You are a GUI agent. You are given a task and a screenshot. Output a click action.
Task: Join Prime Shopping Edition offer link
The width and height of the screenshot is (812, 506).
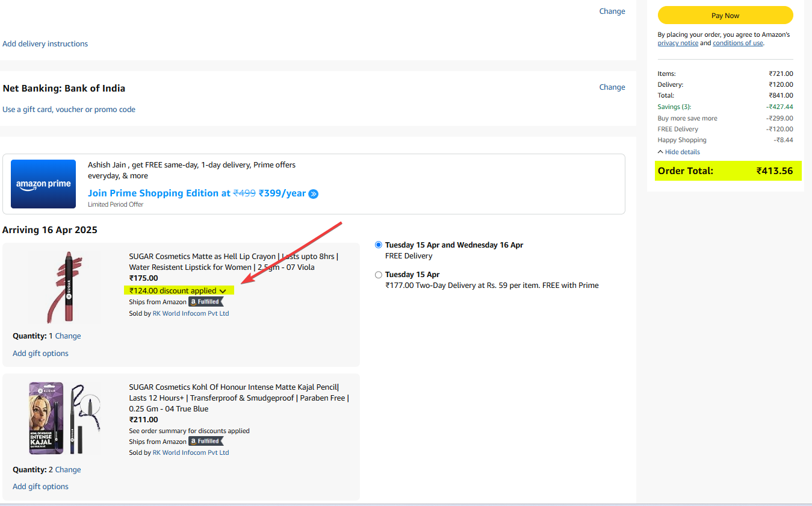pyautogui.click(x=197, y=193)
